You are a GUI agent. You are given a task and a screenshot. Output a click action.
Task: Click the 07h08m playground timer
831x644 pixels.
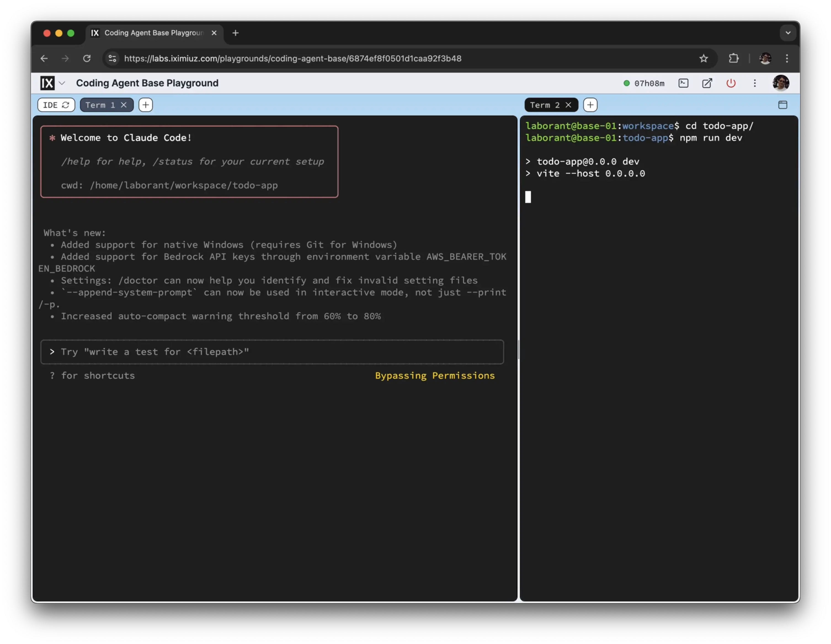(x=649, y=83)
